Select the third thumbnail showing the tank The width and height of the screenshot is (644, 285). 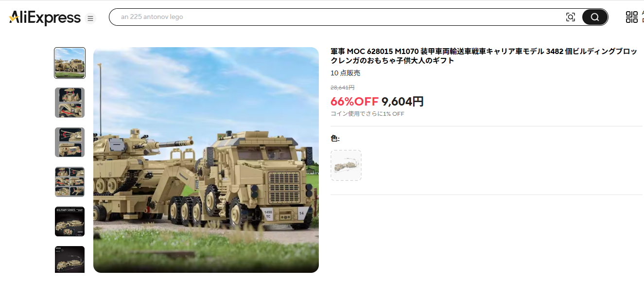pos(70,142)
